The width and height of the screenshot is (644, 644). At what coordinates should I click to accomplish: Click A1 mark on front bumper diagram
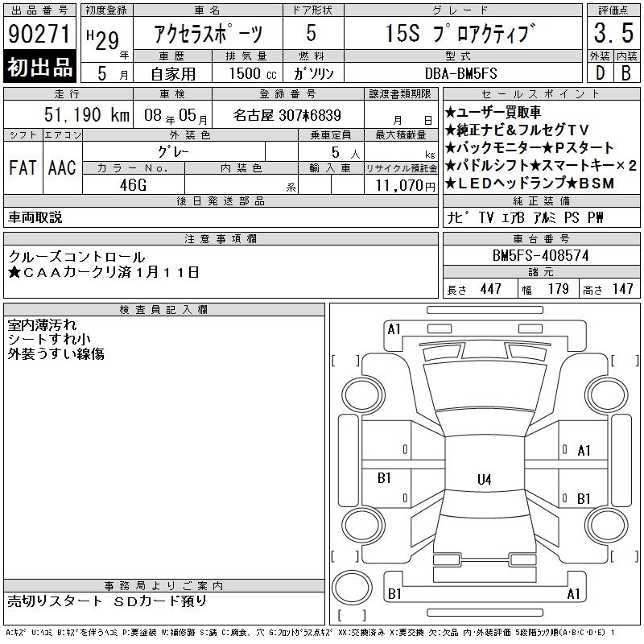click(394, 329)
